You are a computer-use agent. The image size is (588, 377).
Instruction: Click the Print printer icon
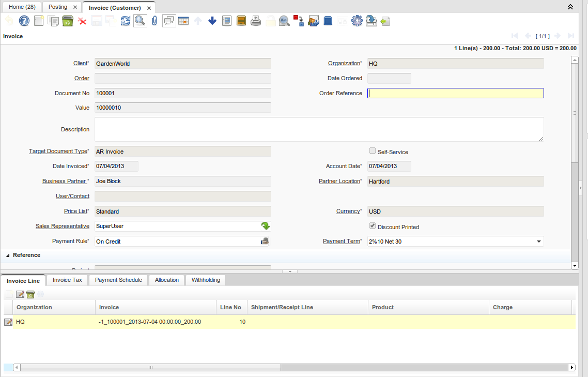point(255,21)
